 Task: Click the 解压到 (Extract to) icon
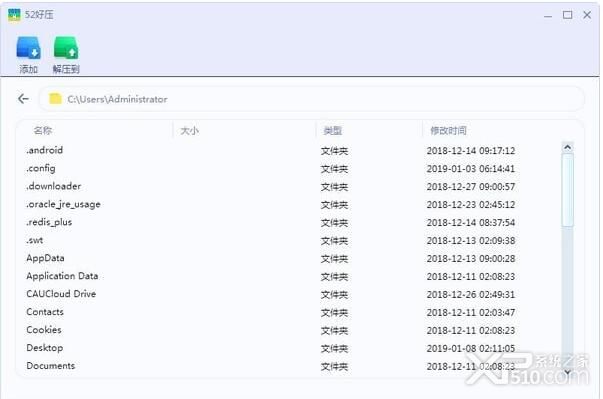coord(66,48)
